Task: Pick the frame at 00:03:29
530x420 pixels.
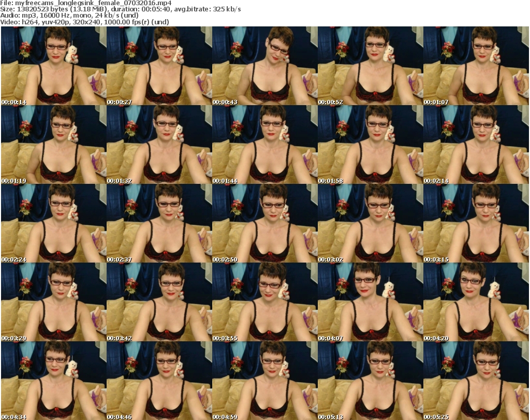Action: click(54, 302)
